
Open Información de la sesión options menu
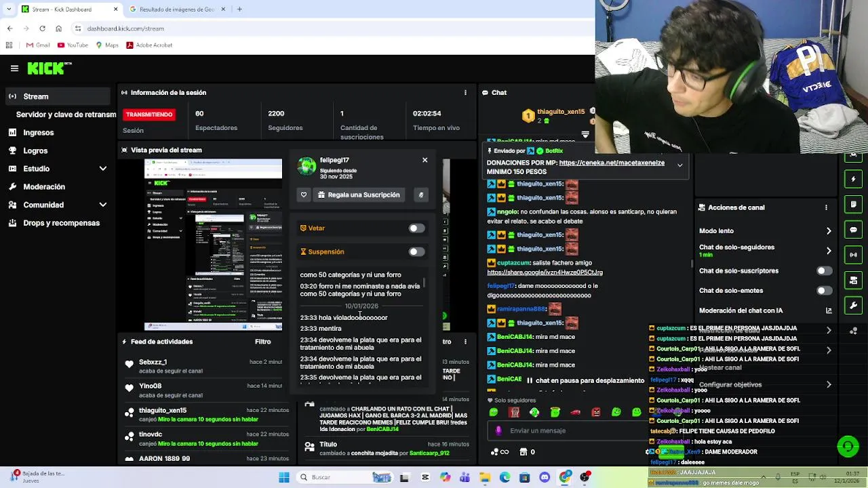tap(465, 93)
